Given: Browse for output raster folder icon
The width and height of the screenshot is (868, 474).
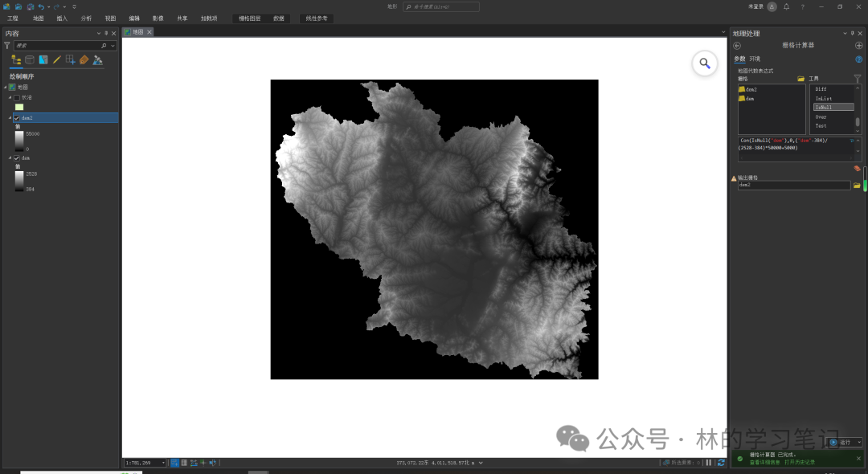Looking at the screenshot, I should 857,186.
